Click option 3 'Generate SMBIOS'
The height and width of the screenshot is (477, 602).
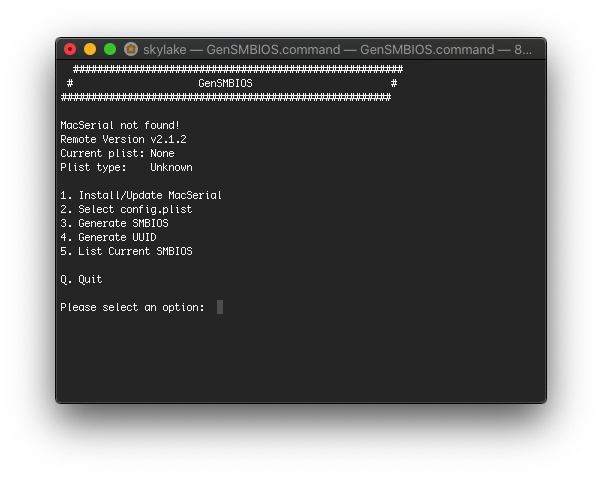(114, 223)
